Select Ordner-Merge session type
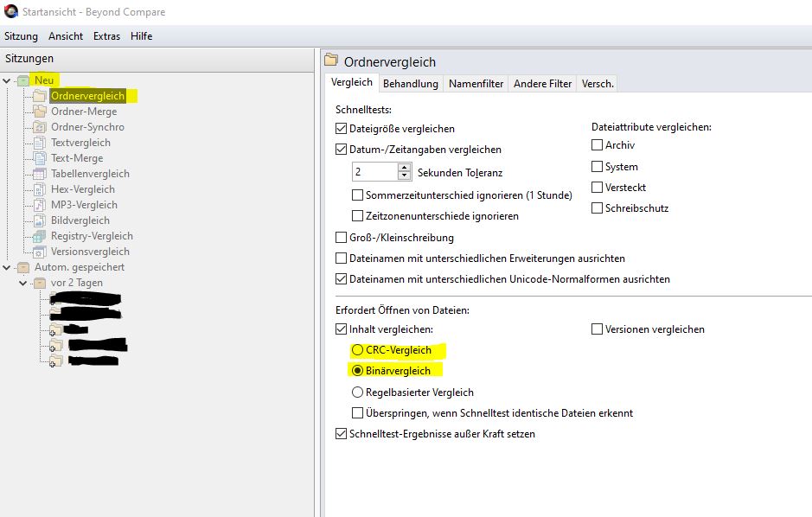 coord(84,112)
